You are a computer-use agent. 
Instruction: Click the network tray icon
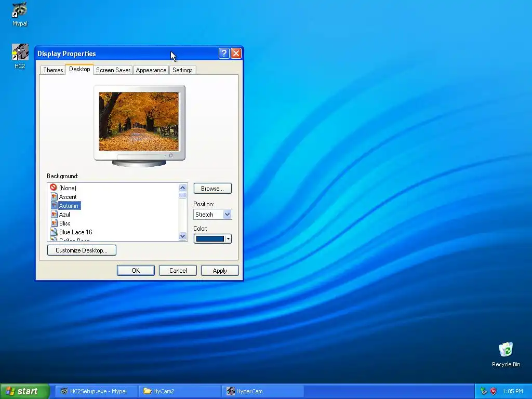click(484, 391)
